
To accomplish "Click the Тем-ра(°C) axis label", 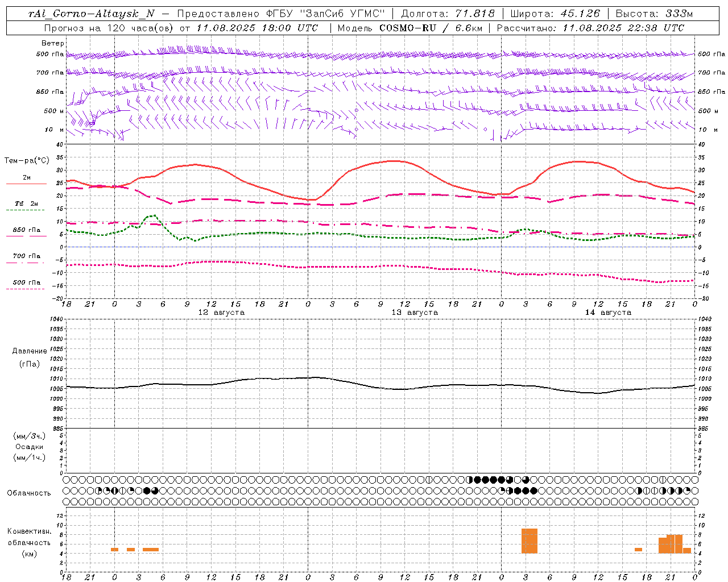I will [x=27, y=161].
